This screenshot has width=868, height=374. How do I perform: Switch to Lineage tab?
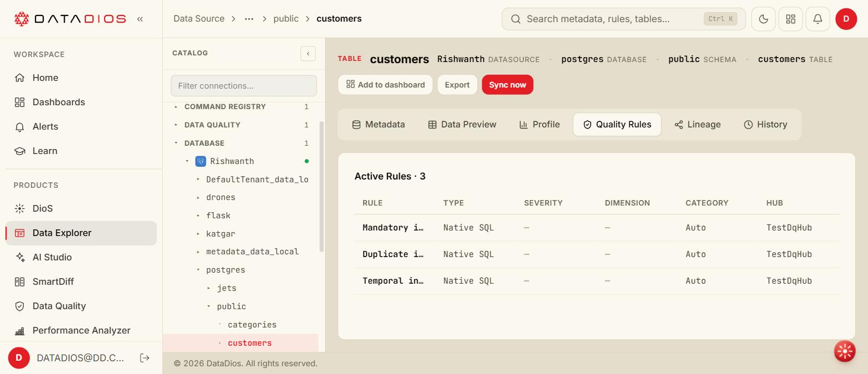[697, 125]
